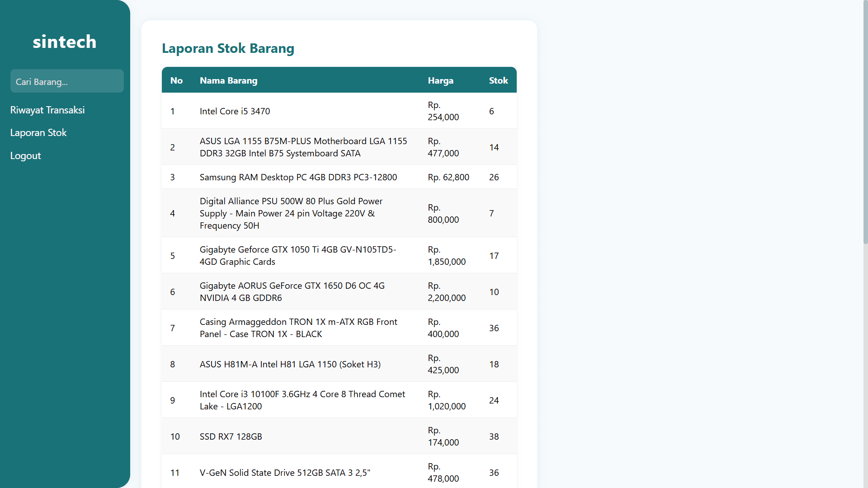The height and width of the screenshot is (488, 868).
Task: Focus the Cari Barang search field
Action: click(x=67, y=81)
